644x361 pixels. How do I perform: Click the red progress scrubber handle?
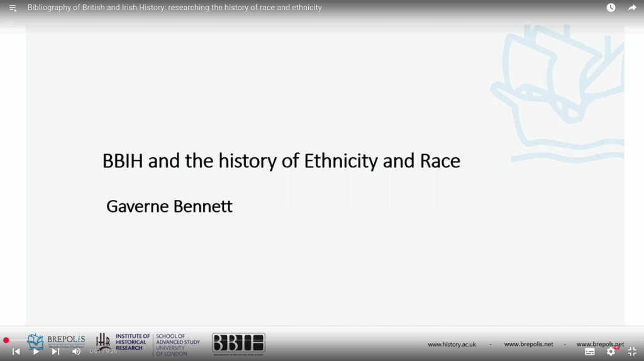point(6,340)
